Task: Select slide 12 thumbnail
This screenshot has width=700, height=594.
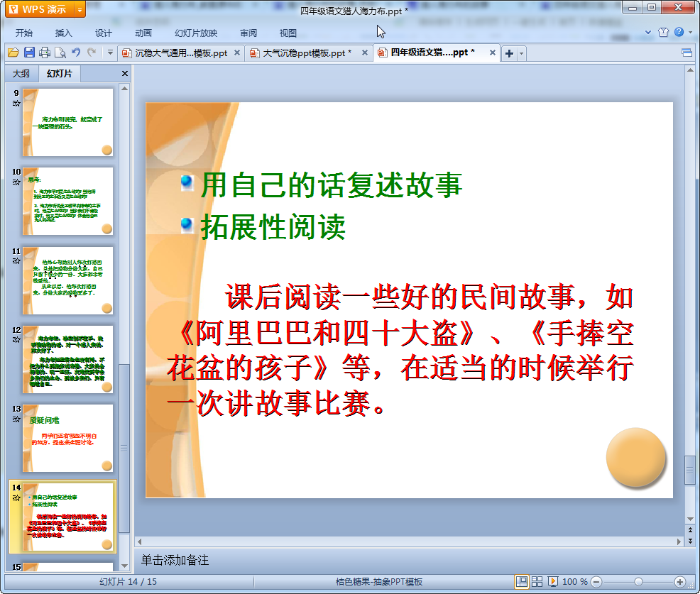Action: pos(68,359)
